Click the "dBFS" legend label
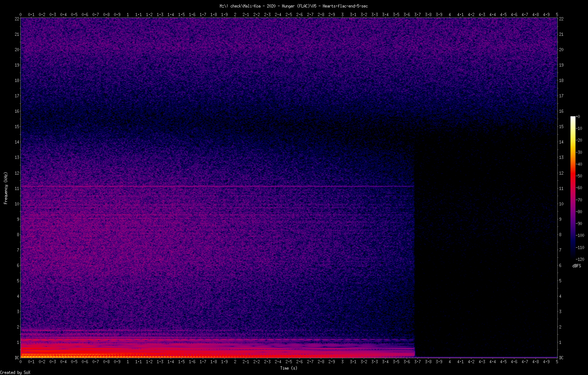This screenshot has height=375, width=588. (x=577, y=266)
